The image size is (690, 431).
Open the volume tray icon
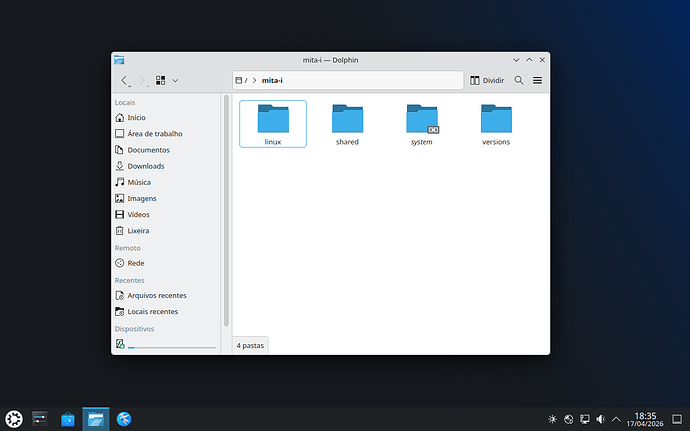(x=600, y=419)
